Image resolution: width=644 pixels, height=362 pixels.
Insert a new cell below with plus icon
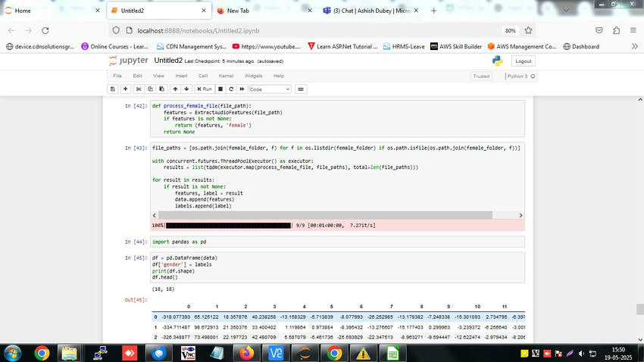tap(126, 89)
